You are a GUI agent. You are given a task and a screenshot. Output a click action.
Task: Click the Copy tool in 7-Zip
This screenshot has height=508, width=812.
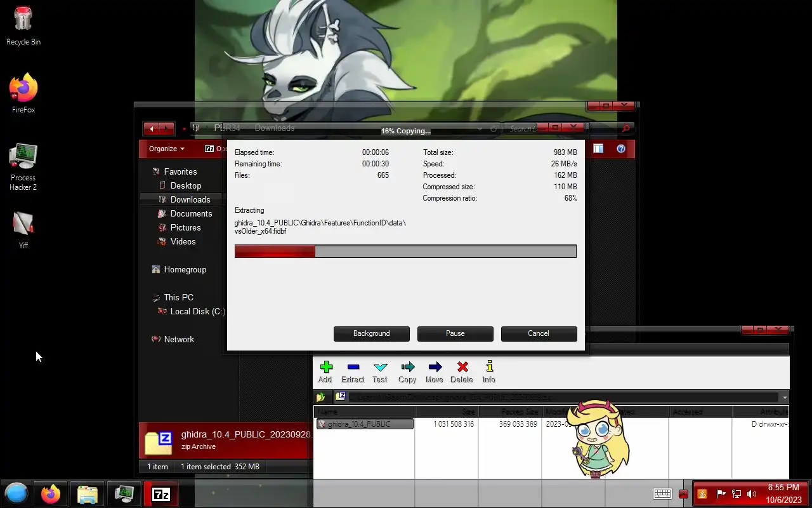[x=407, y=371]
